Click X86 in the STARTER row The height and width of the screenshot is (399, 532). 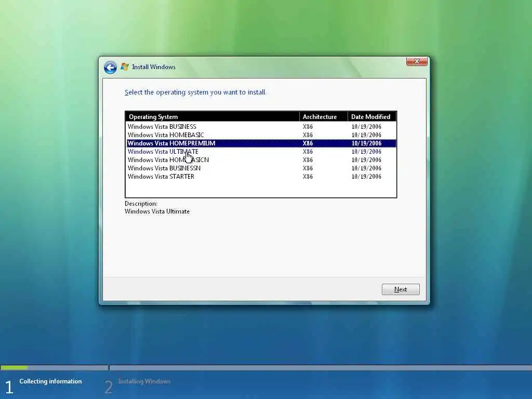(308, 177)
